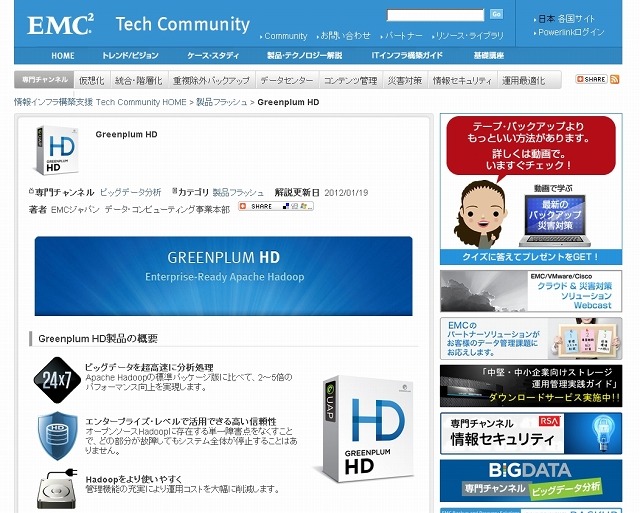This screenshot has height=513, width=640.
Task: Click the search input field
Action: (x=436, y=16)
